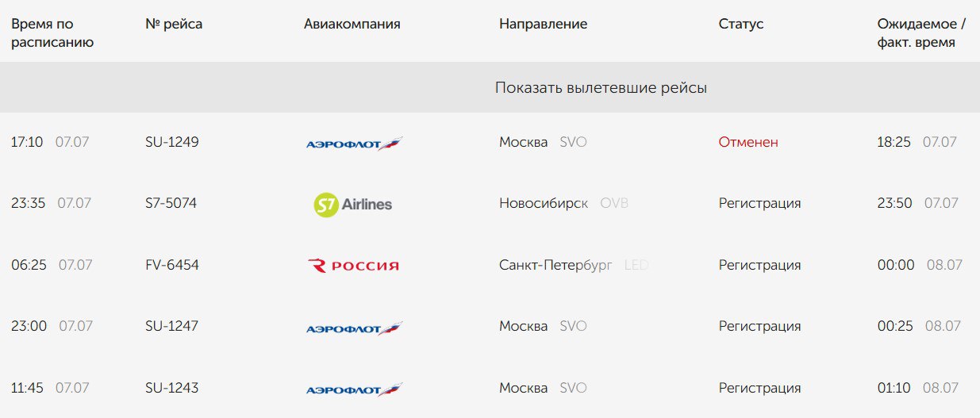Image resolution: width=980 pixels, height=418 pixels.
Task: Click "Новосибирск" destination
Action: (x=544, y=203)
